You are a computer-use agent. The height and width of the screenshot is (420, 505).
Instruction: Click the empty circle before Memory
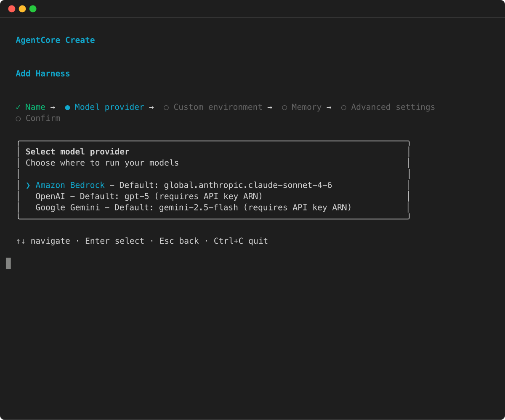point(284,108)
